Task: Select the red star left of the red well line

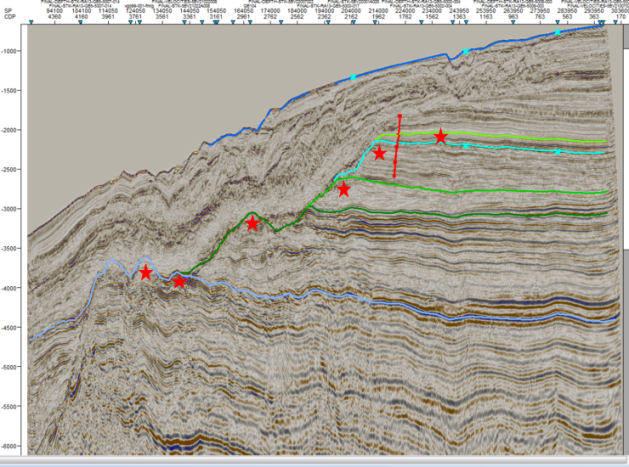Action: tap(380, 153)
